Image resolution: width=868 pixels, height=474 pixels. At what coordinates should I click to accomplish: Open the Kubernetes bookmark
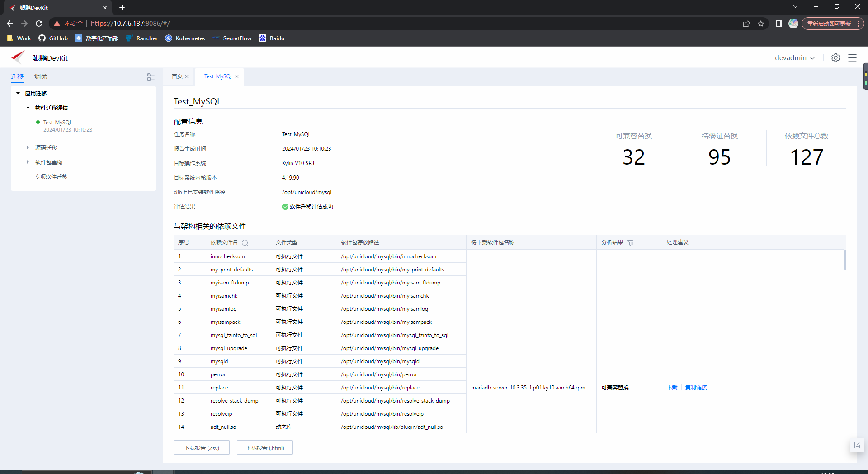pos(185,38)
